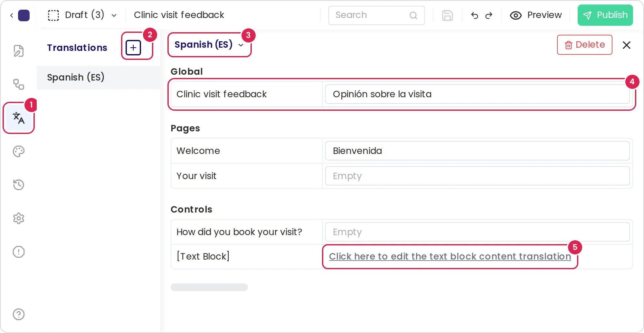This screenshot has height=333, width=644.
Task: Open the help question mark icon
Action: pyautogui.click(x=19, y=314)
